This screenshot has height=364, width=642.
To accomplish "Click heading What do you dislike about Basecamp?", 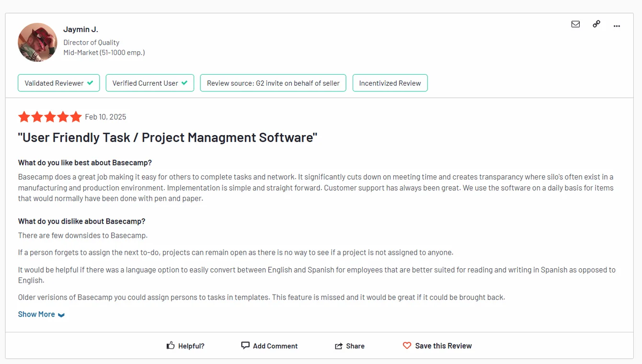I will pyautogui.click(x=81, y=221).
